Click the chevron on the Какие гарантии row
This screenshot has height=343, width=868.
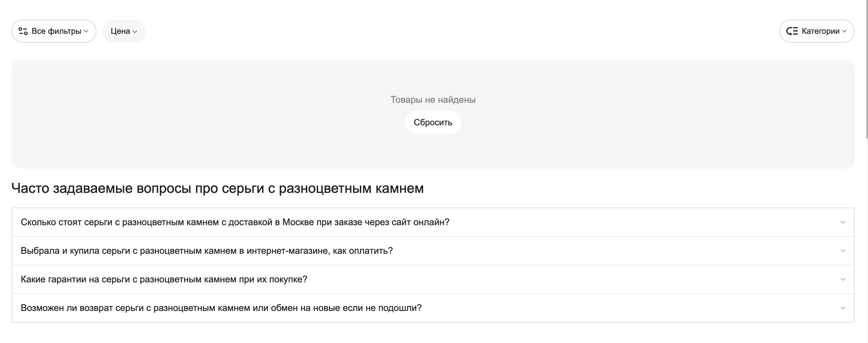(x=843, y=279)
